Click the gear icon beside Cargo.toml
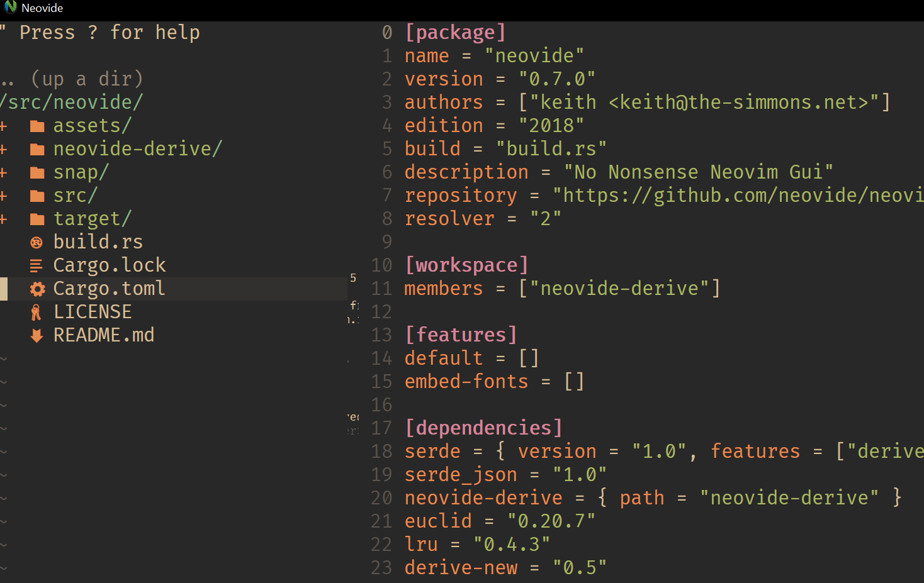This screenshot has width=924, height=583. [37, 289]
